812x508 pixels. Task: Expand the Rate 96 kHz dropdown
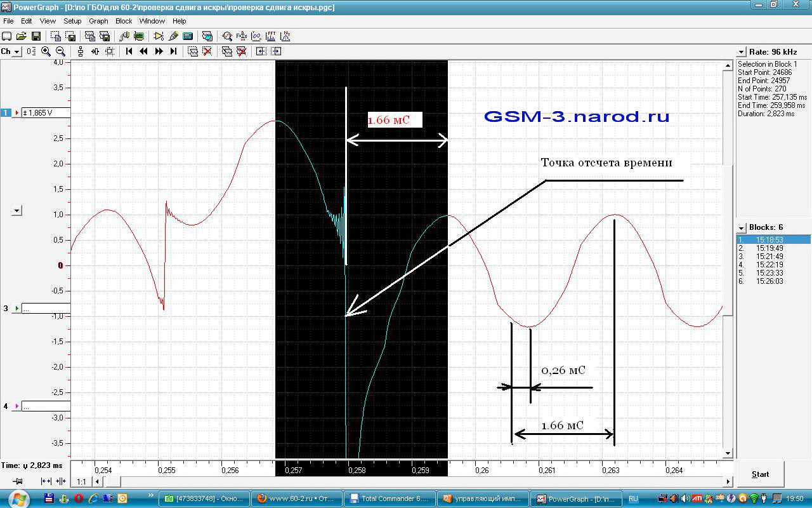(x=741, y=51)
